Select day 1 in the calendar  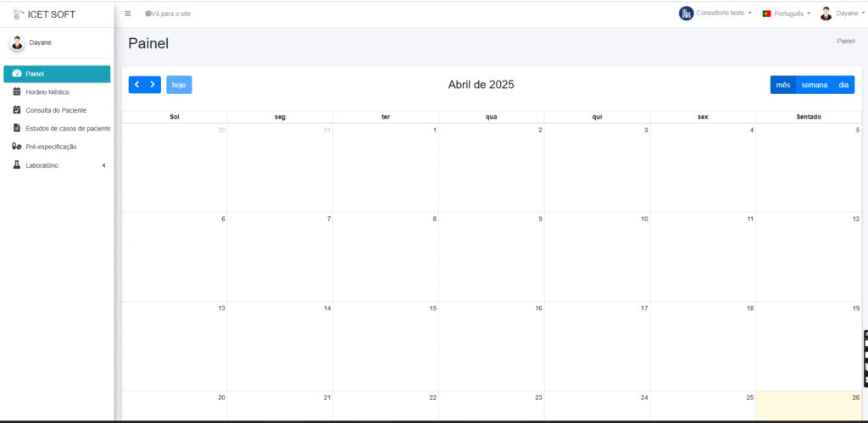coord(386,168)
